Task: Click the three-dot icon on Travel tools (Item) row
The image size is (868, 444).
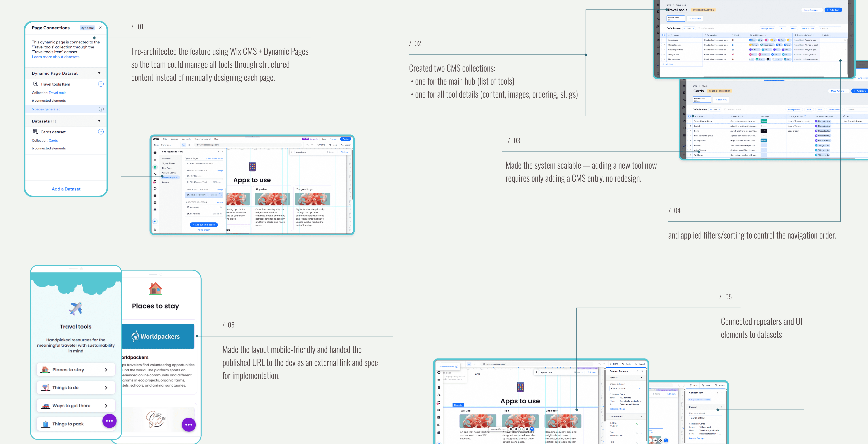Action: point(220,195)
